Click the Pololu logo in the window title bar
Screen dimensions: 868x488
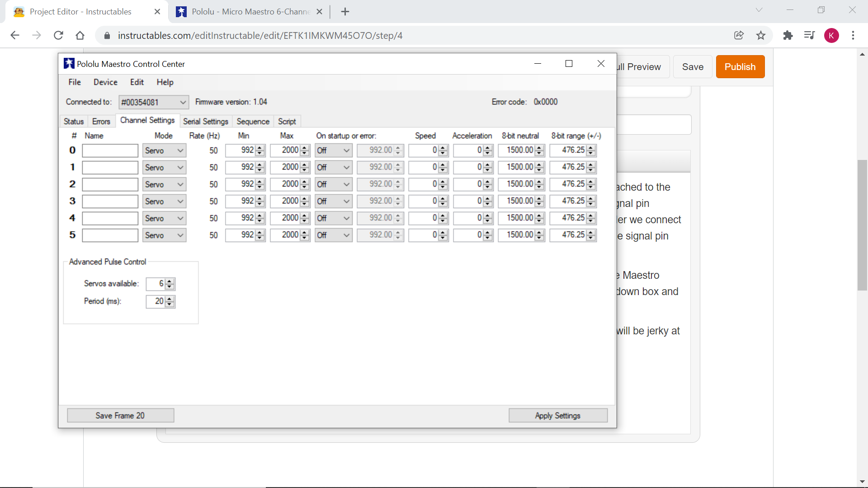click(69, 64)
